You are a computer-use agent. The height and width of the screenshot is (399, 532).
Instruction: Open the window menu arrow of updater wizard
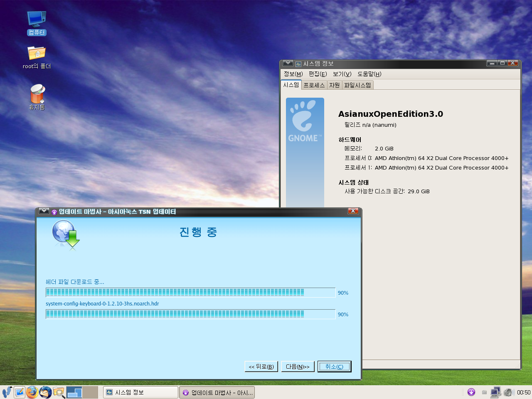(44, 211)
